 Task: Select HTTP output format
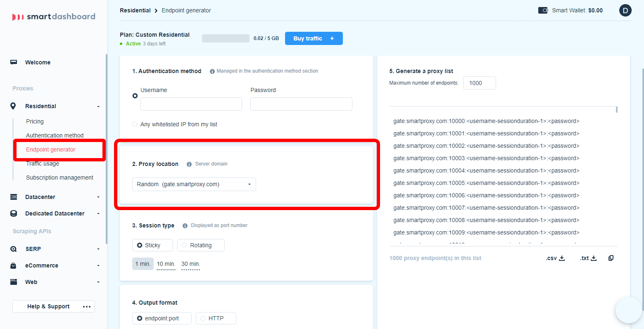tap(216, 318)
